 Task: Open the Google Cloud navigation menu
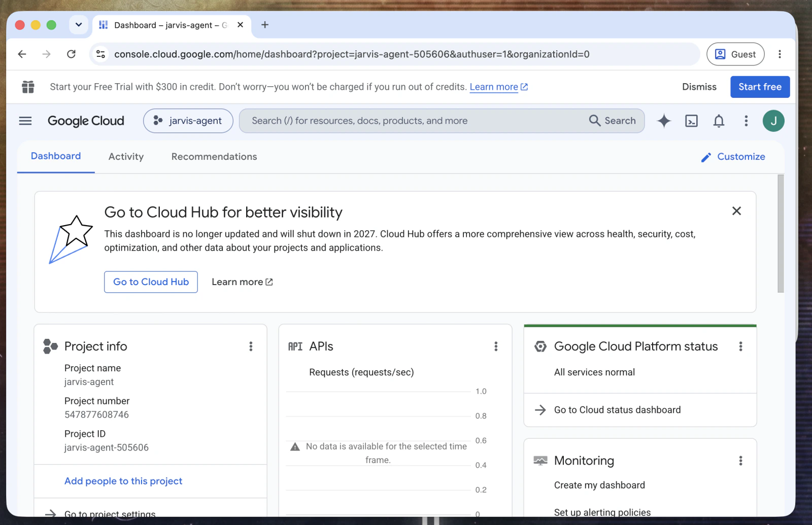pyautogui.click(x=25, y=121)
